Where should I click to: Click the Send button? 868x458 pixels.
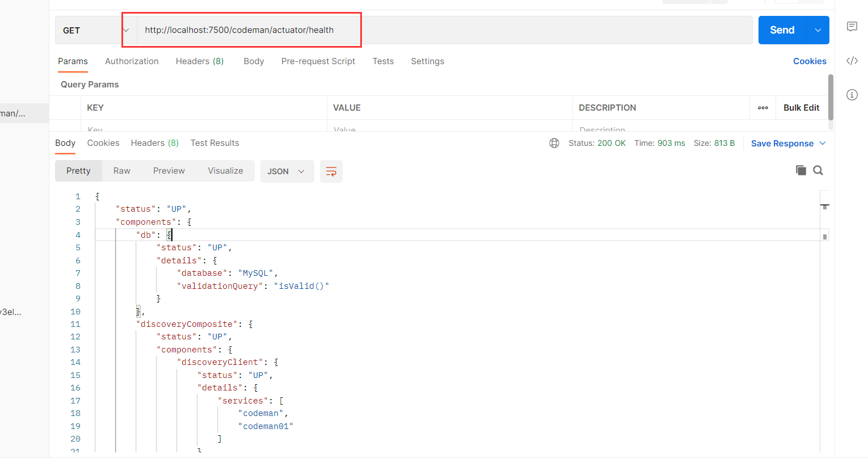[782, 30]
